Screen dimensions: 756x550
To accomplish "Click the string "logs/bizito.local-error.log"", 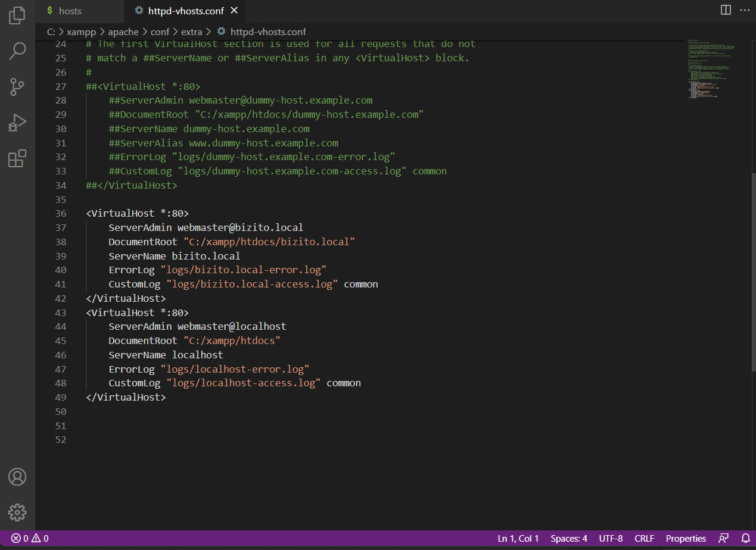I will [244, 270].
